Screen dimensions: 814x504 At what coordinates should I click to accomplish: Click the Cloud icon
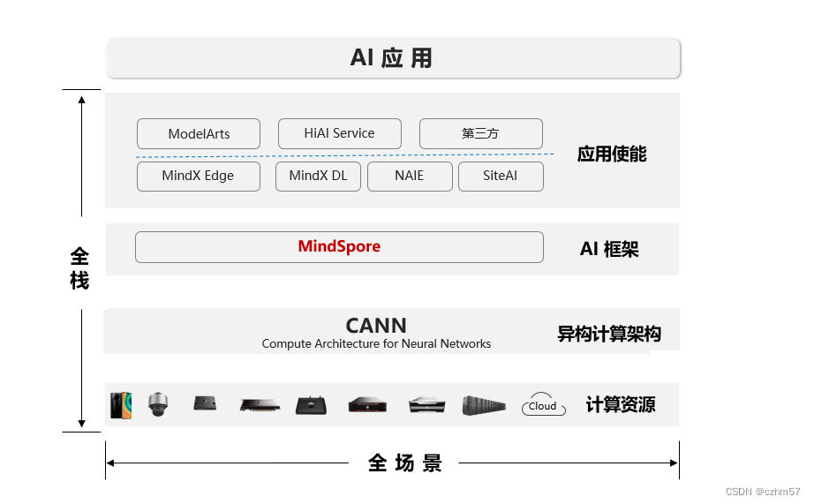click(x=543, y=404)
